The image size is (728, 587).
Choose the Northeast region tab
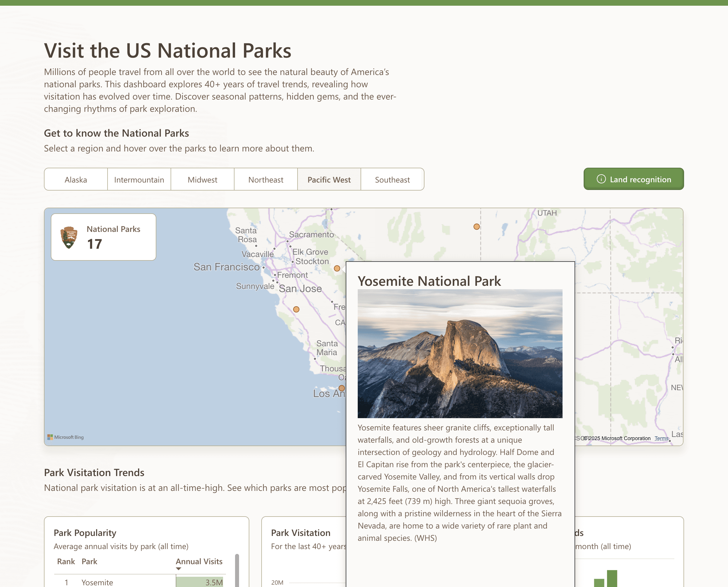click(266, 179)
